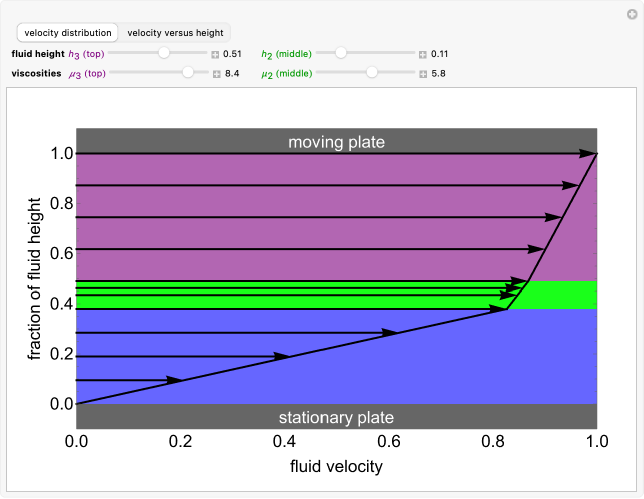Click the h2 (middle) fluid height slider thumb

tap(340, 53)
